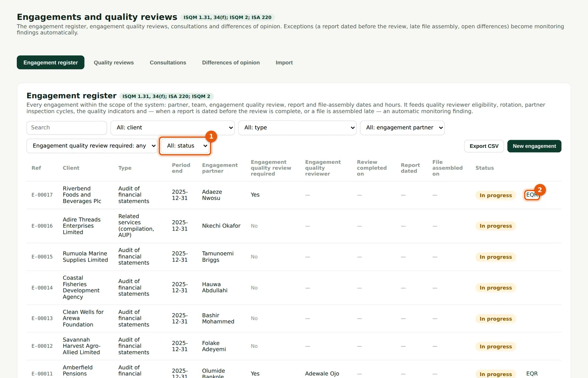Click client Clean Wells for Arewa Foundation
588x378 pixels.
83,318
